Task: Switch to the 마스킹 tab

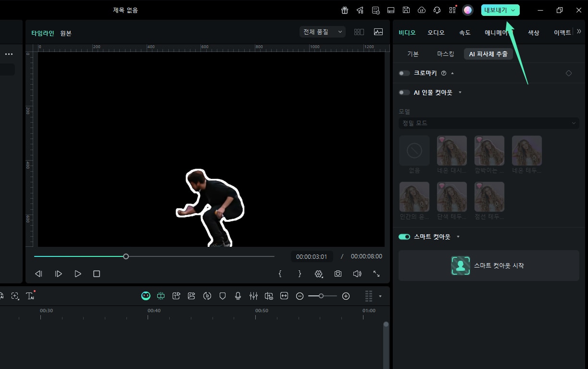Action: point(445,54)
